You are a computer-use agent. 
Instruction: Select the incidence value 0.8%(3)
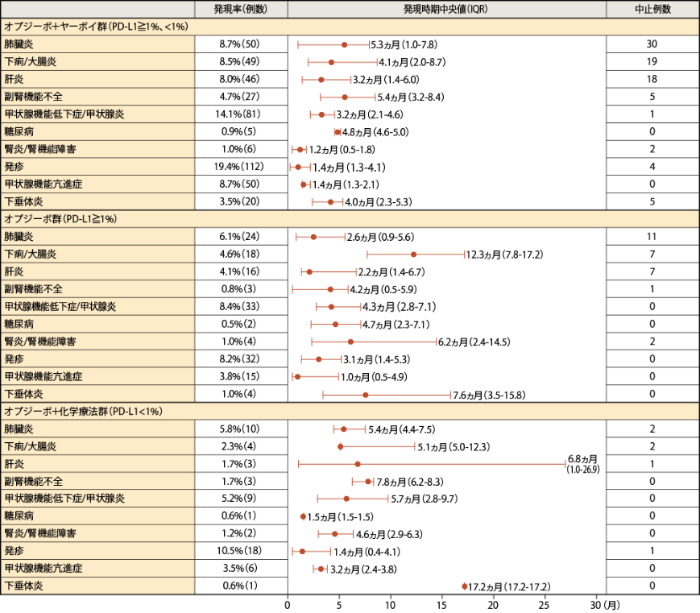click(x=239, y=289)
